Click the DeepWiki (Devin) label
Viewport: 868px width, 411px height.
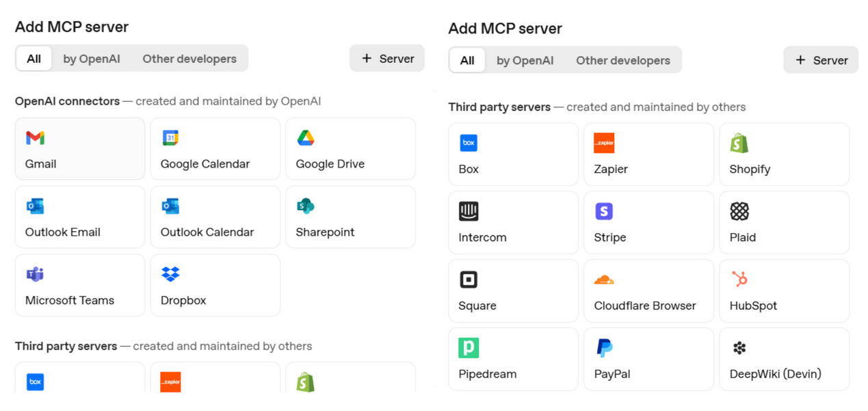click(x=775, y=374)
